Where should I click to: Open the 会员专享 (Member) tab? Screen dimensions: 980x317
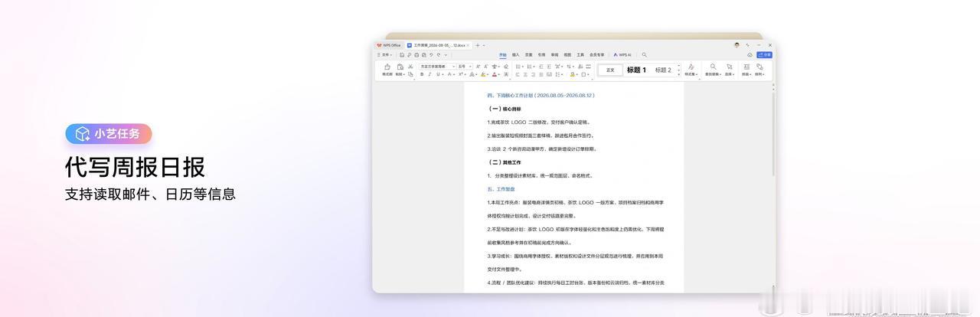click(596, 55)
